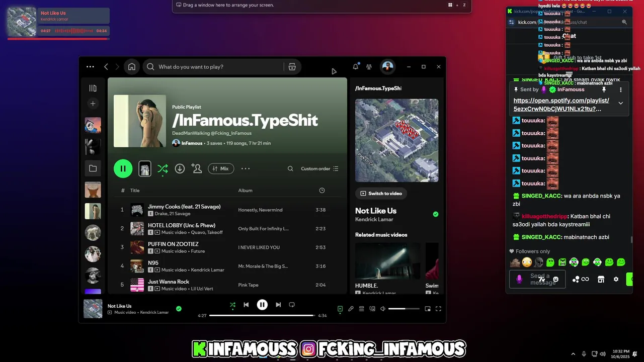
Task: Select the HOTEL LOBBY (Unc & Phew) track
Action: pyautogui.click(x=227, y=228)
